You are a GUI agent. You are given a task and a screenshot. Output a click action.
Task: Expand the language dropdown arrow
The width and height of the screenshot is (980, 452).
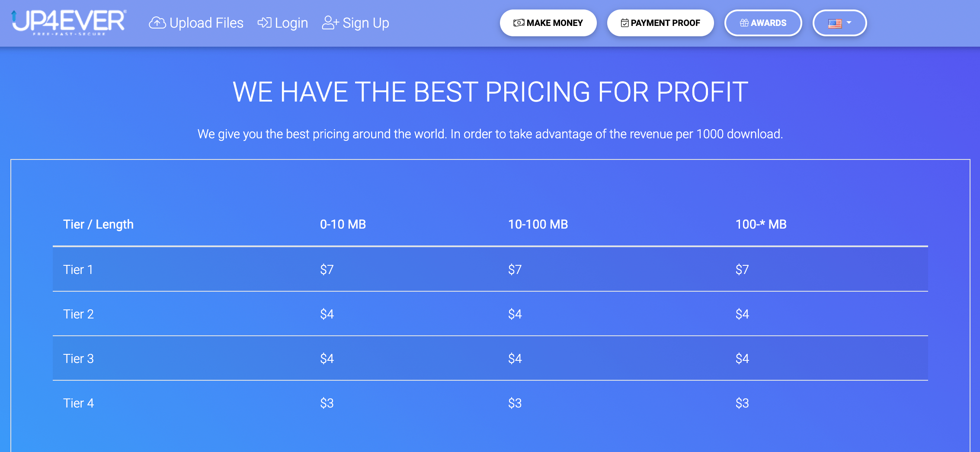point(849,22)
